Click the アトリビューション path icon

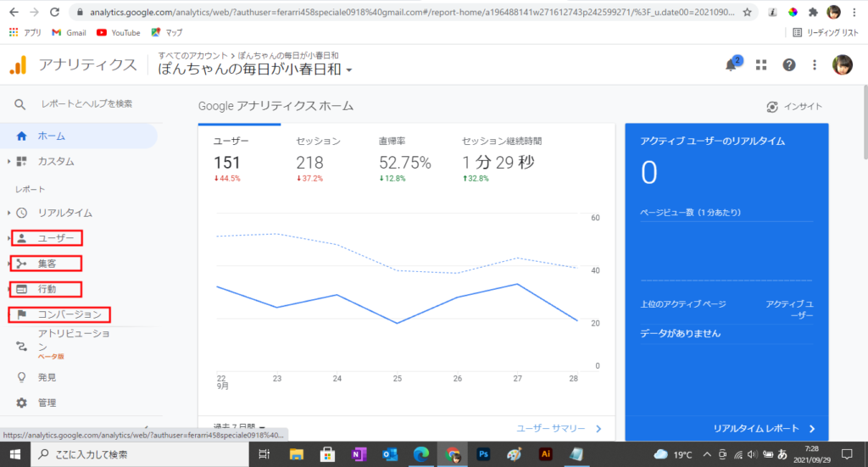(21, 347)
